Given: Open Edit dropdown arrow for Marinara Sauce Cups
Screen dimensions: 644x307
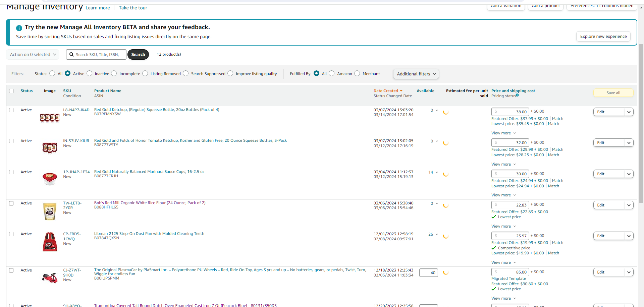Looking at the screenshot, I should [629, 174].
